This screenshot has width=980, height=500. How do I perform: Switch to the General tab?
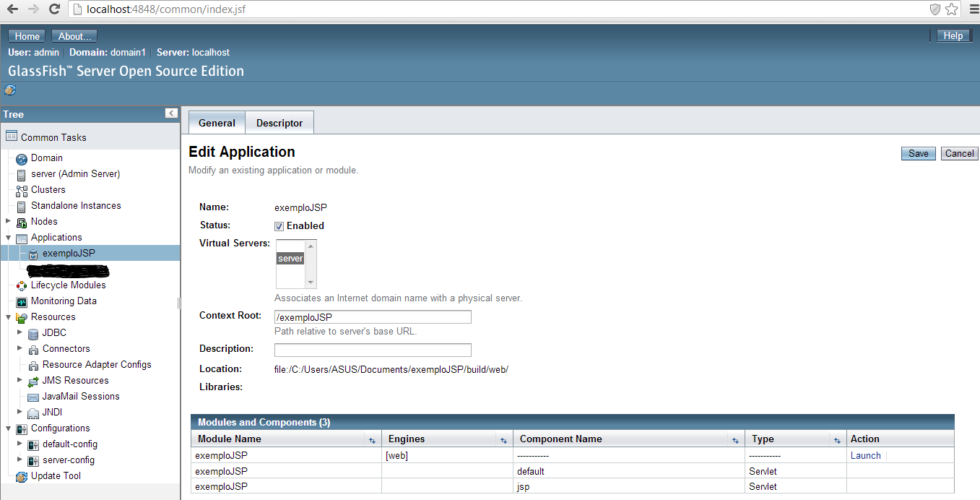(x=217, y=123)
